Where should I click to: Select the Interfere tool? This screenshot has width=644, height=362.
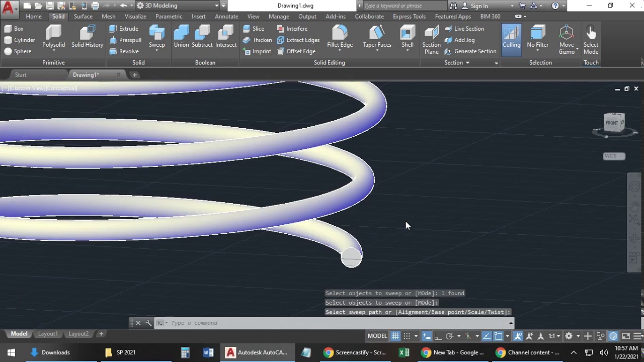pos(292,29)
